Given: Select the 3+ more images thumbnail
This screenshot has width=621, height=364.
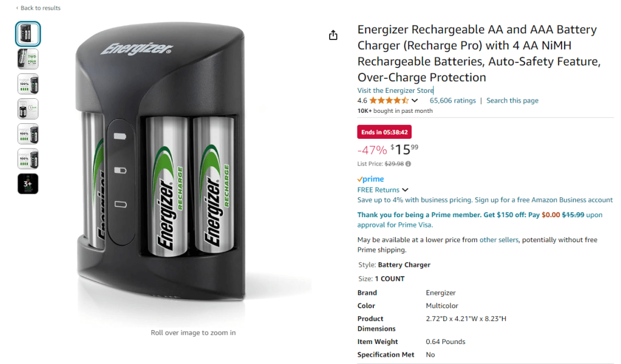Looking at the screenshot, I should click(x=28, y=184).
